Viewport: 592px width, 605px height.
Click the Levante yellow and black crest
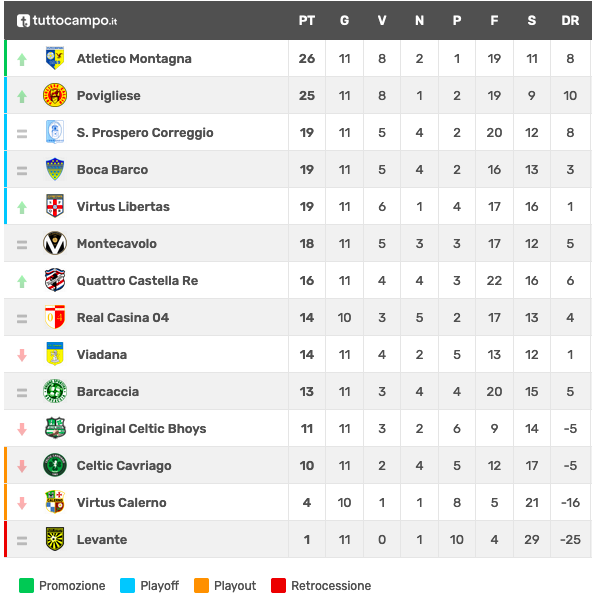[55, 539]
